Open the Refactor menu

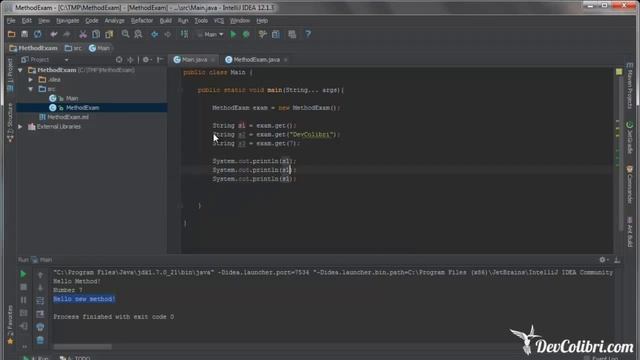(x=142, y=20)
